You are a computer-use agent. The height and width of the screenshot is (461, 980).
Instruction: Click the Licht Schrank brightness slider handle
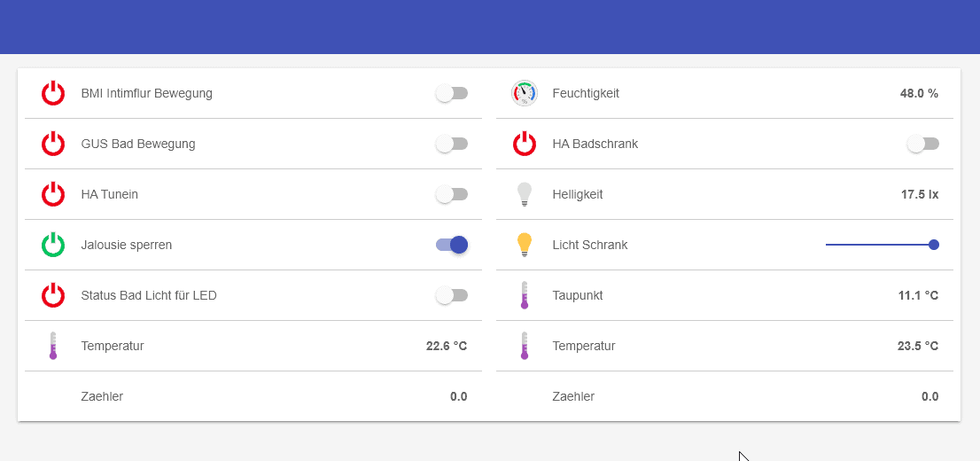(x=934, y=245)
